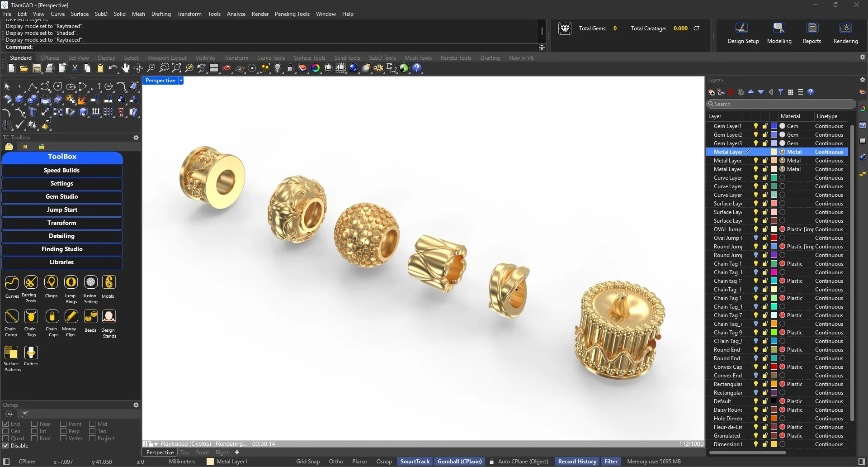The height and width of the screenshot is (467, 868).
Task: Open the Jump Rings library icon
Action: [71, 282]
